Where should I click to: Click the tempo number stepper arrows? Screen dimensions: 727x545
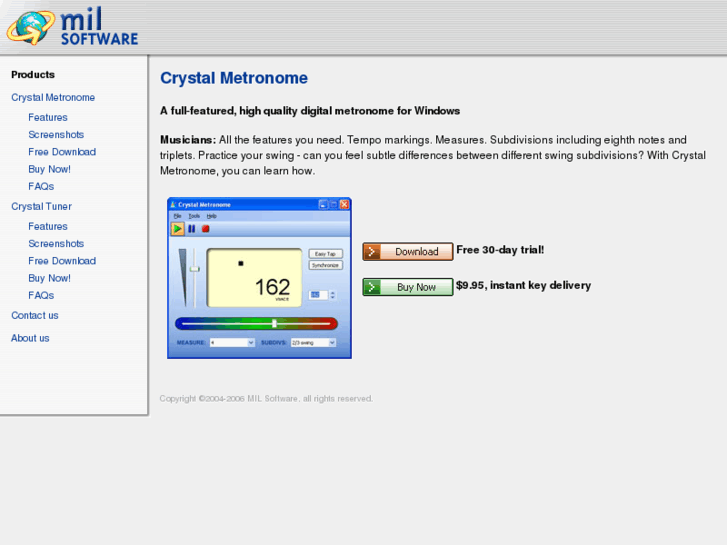click(332, 295)
